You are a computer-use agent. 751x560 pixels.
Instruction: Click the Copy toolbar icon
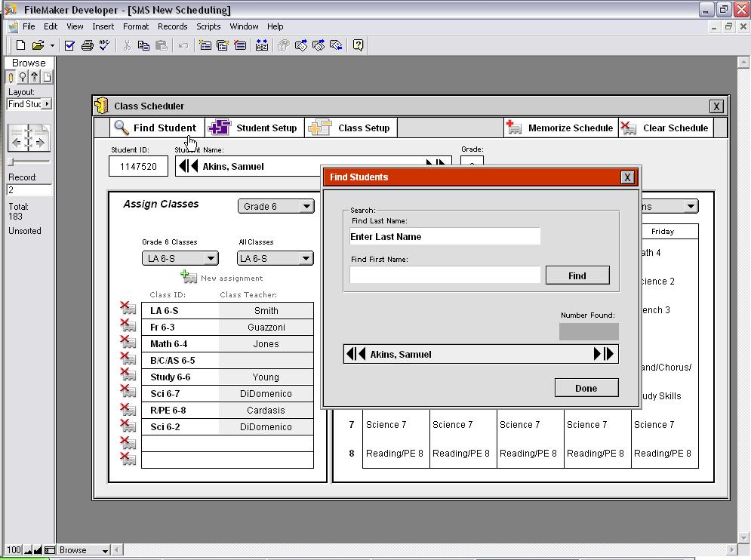coord(143,45)
